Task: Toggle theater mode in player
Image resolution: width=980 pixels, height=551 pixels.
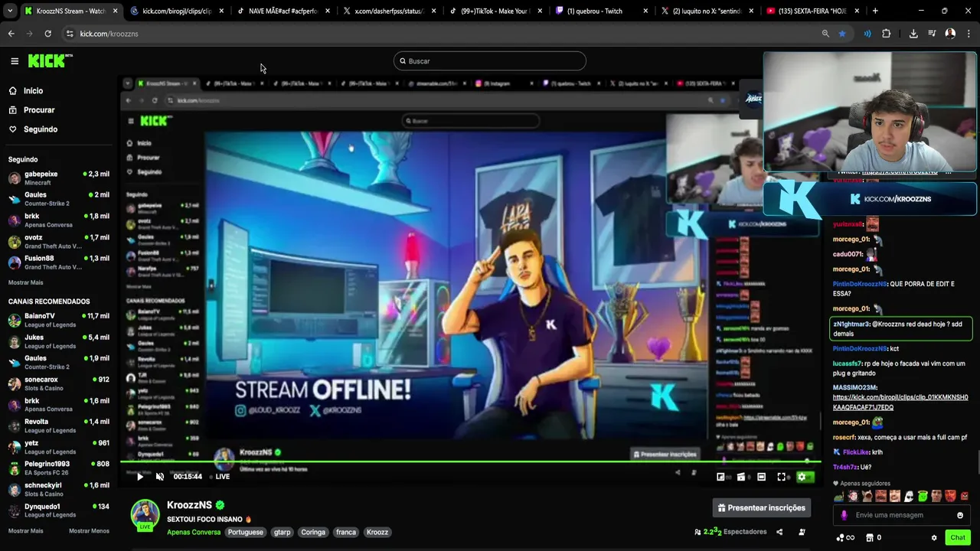Action: tap(761, 477)
